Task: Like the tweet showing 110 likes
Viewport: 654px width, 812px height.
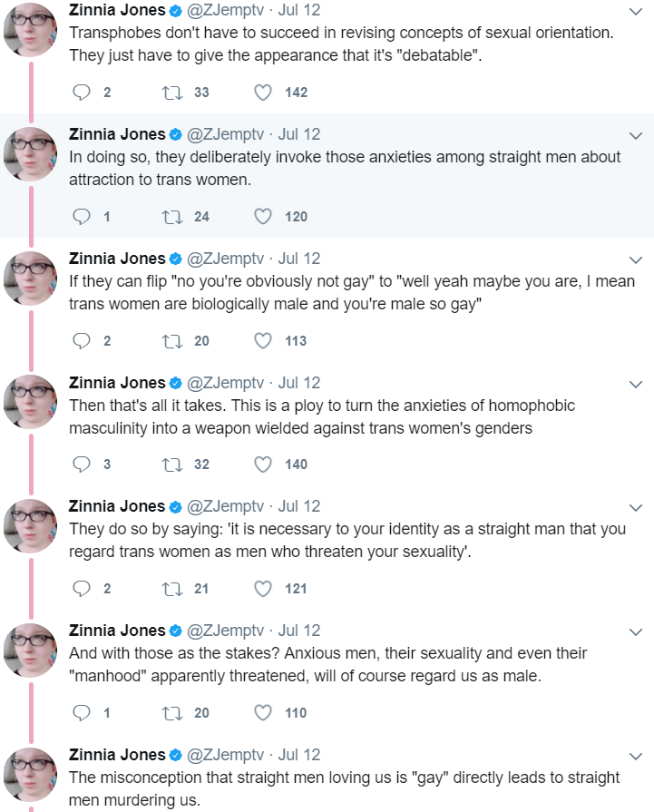Action: (x=263, y=713)
